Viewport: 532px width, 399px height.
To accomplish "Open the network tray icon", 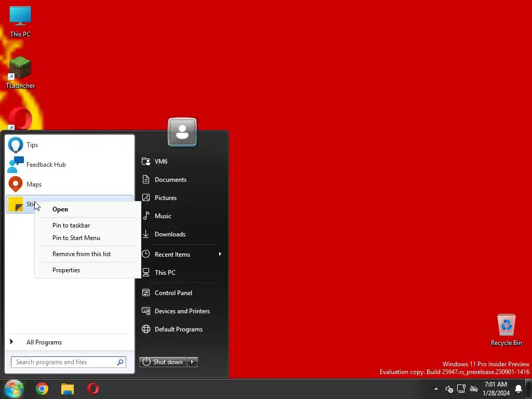I will coord(461,389).
